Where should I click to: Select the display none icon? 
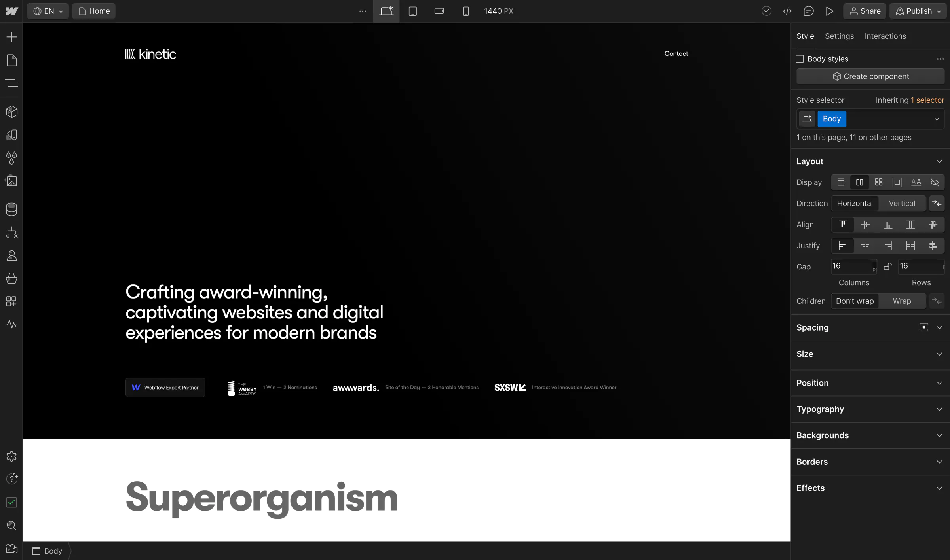click(935, 182)
